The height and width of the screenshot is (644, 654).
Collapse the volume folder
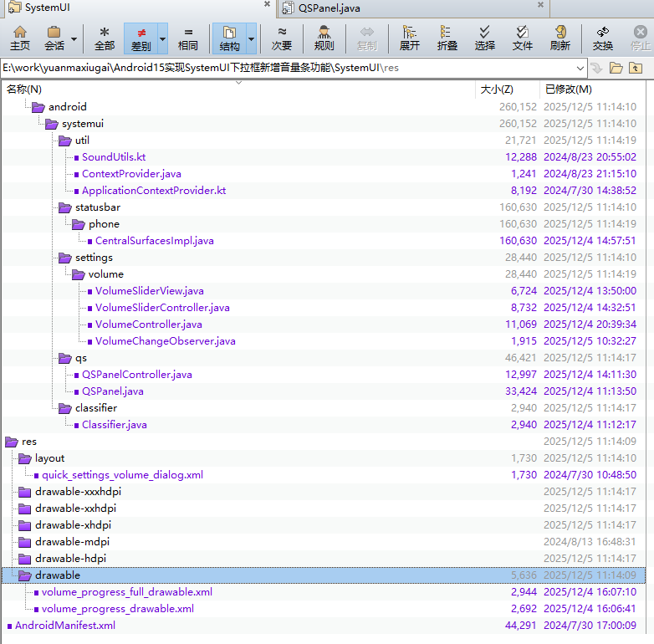[x=78, y=274]
